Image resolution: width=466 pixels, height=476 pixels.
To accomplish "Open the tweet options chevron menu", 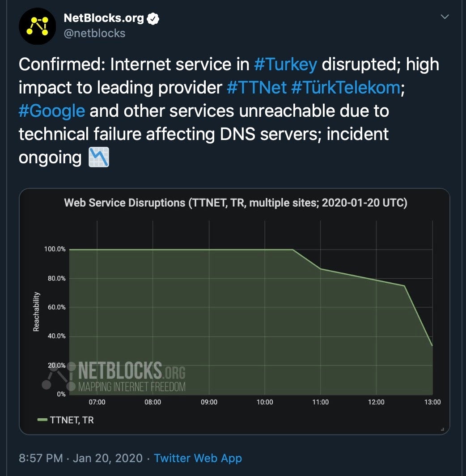I will [x=445, y=17].
